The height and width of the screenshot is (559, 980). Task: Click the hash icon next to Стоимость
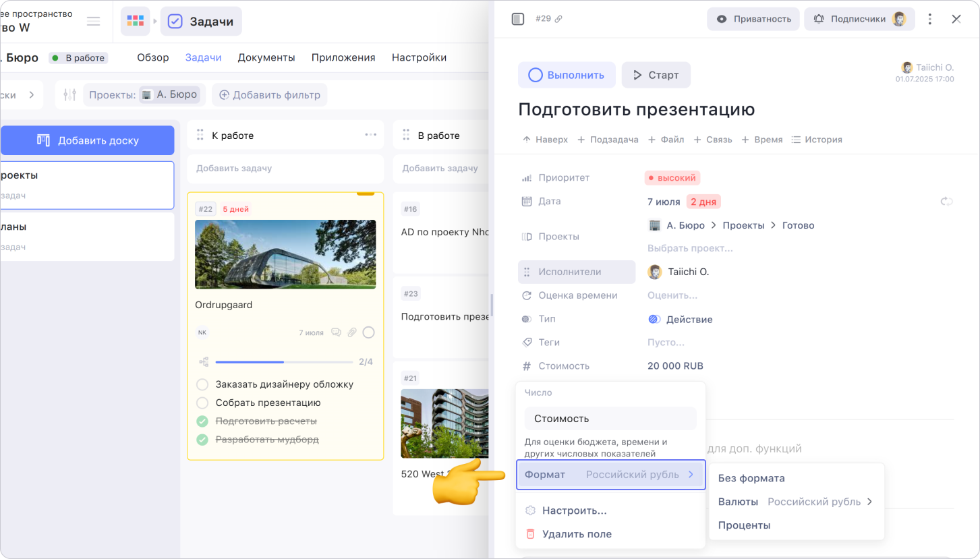tap(527, 366)
